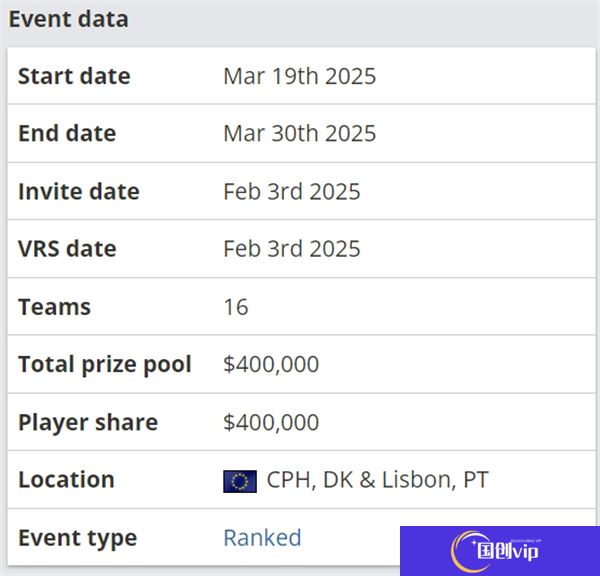Click the Player share $400,000 amount
Screen dimensions: 600x576
(271, 422)
